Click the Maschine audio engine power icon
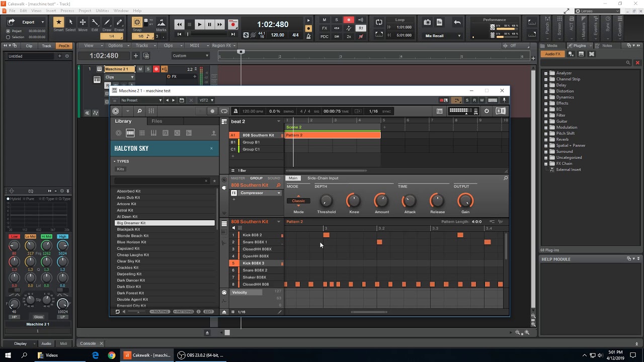Screen dimensions: 644x362 487,111
